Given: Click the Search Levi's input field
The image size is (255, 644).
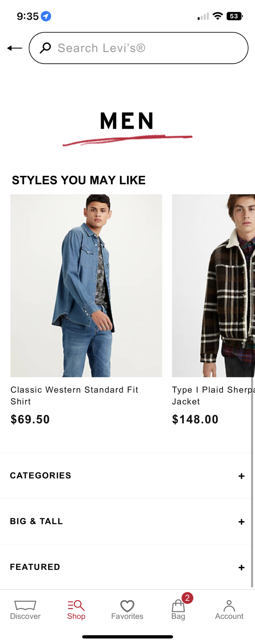Looking at the screenshot, I should (x=150, y=48).
